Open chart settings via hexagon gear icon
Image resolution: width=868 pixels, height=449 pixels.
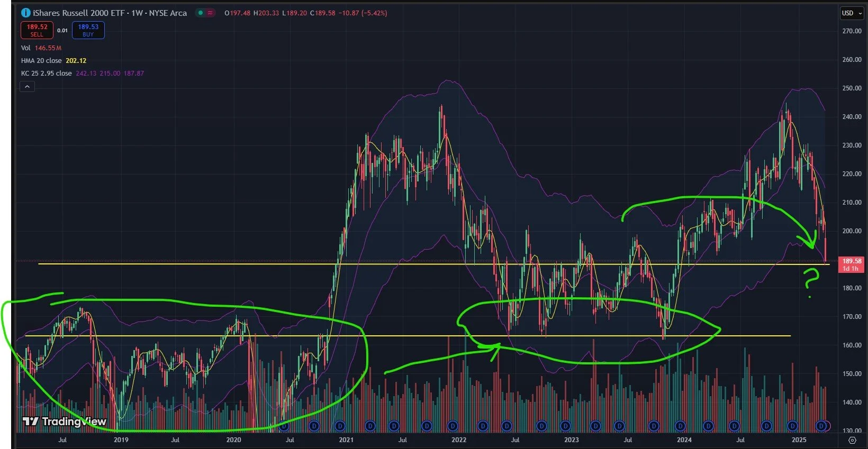click(x=852, y=440)
